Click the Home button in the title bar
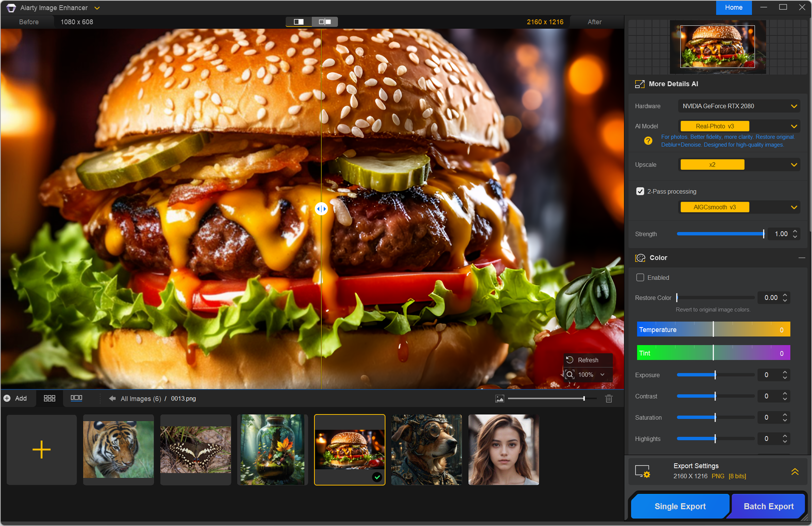Image resolution: width=812 pixels, height=526 pixels. point(734,7)
